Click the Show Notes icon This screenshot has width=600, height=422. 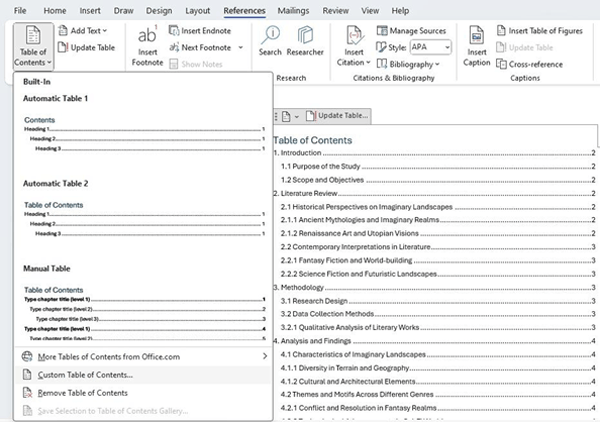point(174,64)
